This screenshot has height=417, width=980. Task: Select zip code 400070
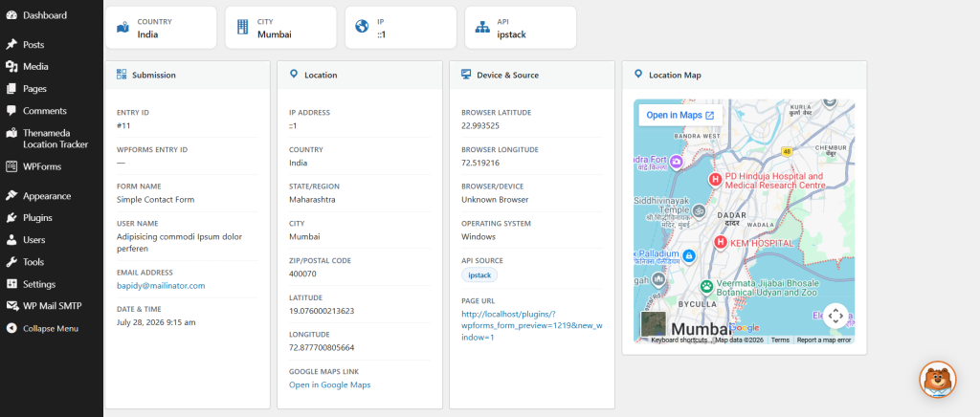[x=302, y=274]
